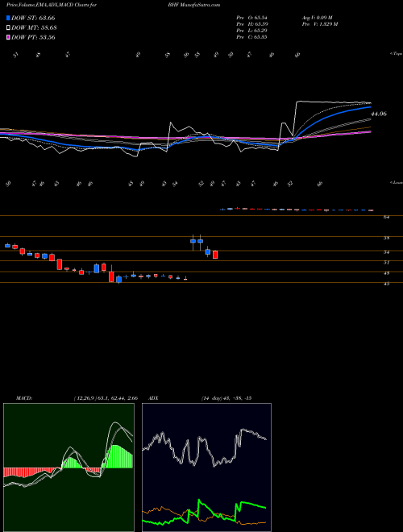
Task: Click the Pre L: 65.29 value
Action: (253, 31)
